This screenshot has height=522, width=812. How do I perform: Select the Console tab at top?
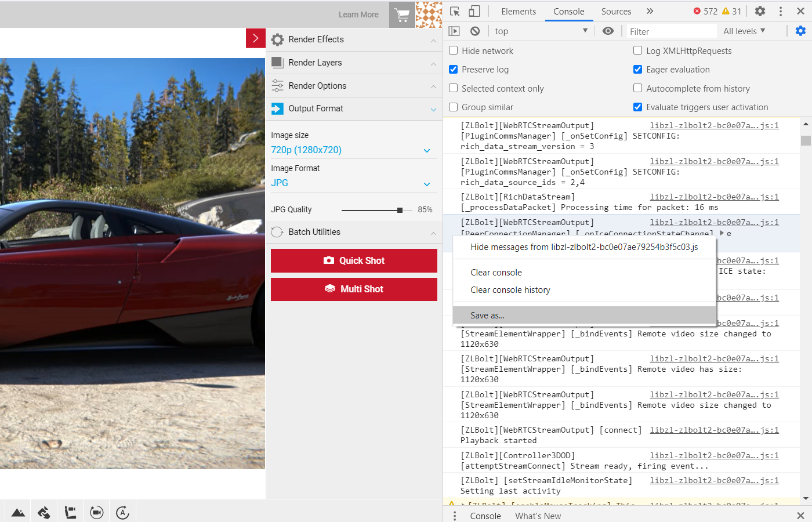coord(569,11)
